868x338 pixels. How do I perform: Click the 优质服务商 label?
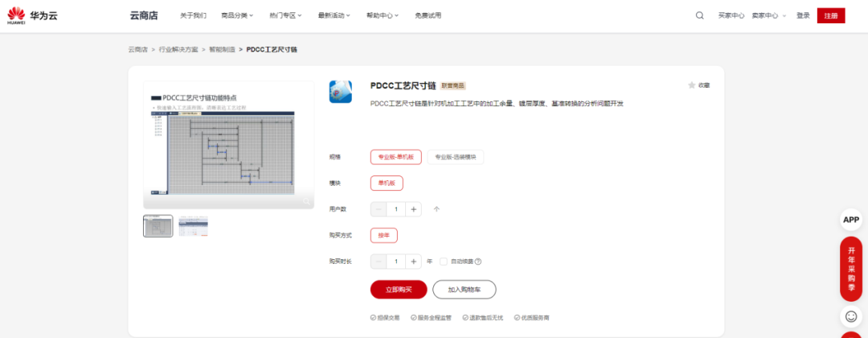(531, 318)
